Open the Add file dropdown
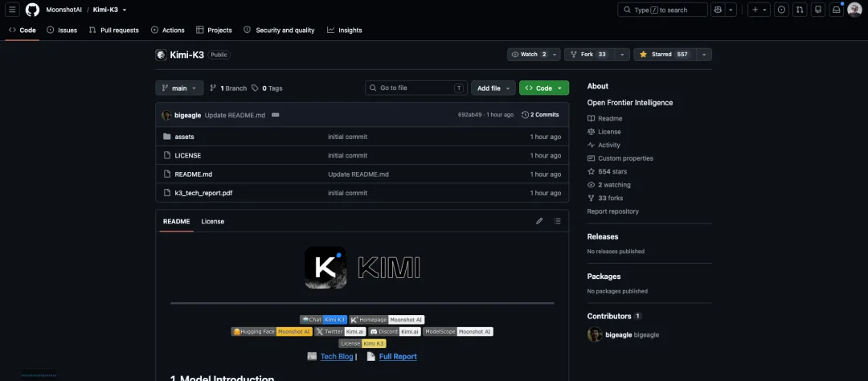This screenshot has width=868, height=381. point(493,88)
